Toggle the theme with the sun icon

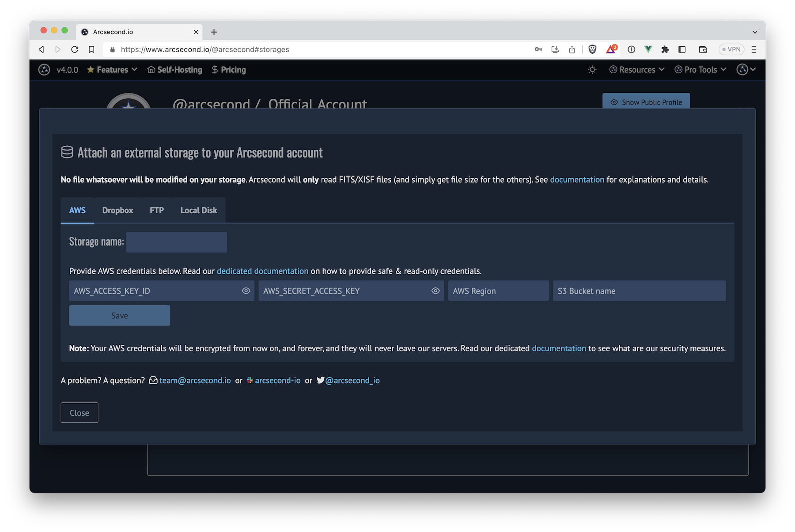(592, 69)
